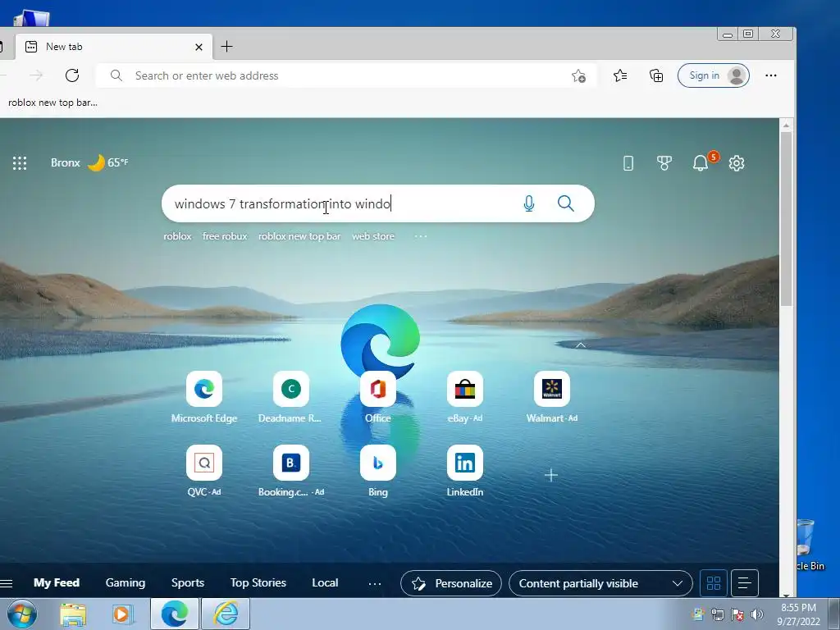Open Internet Explorer from taskbar
This screenshot has height=630, width=840.
(226, 614)
